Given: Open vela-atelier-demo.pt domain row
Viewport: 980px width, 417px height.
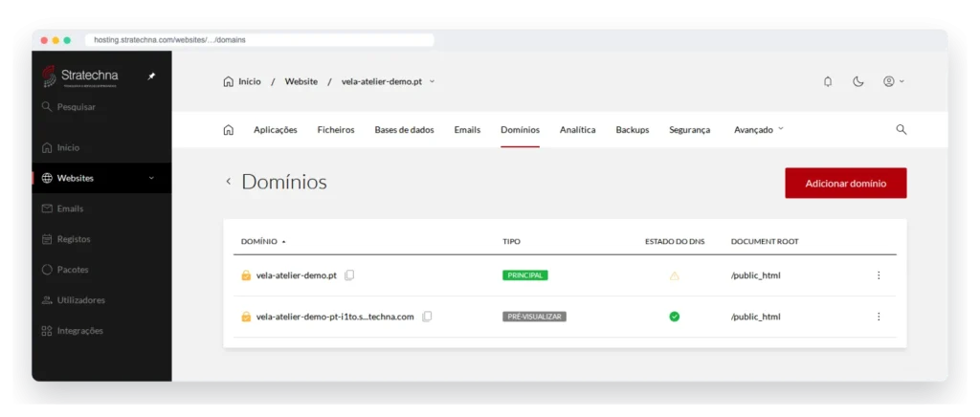Looking at the screenshot, I should point(297,275).
